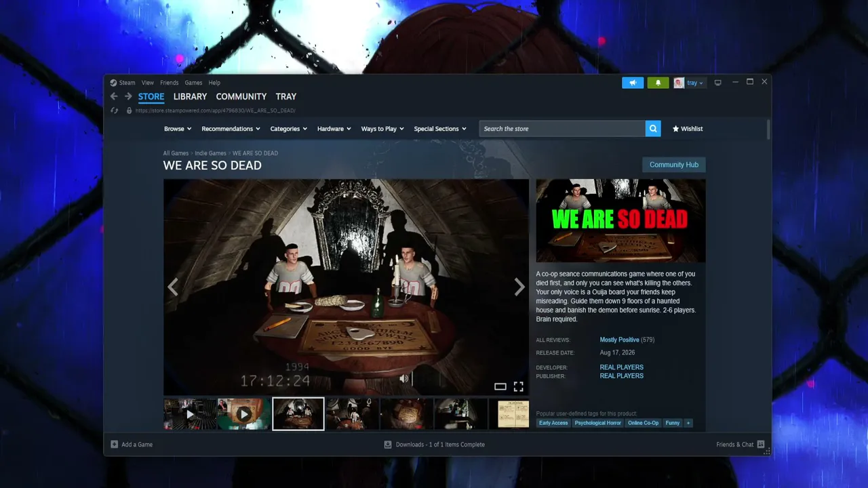Open the tray account dropdown

click(695, 83)
